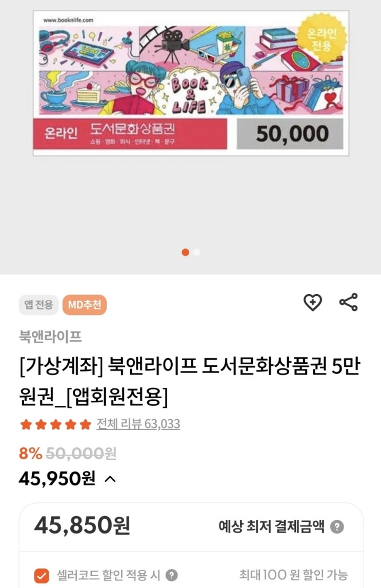Click 최대 100 원 할인 가능 text

(293, 575)
